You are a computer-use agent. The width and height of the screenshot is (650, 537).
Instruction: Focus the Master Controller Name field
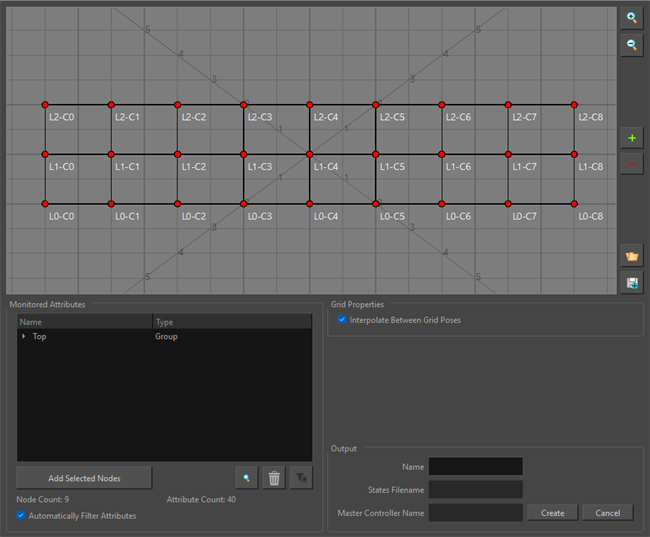475,513
